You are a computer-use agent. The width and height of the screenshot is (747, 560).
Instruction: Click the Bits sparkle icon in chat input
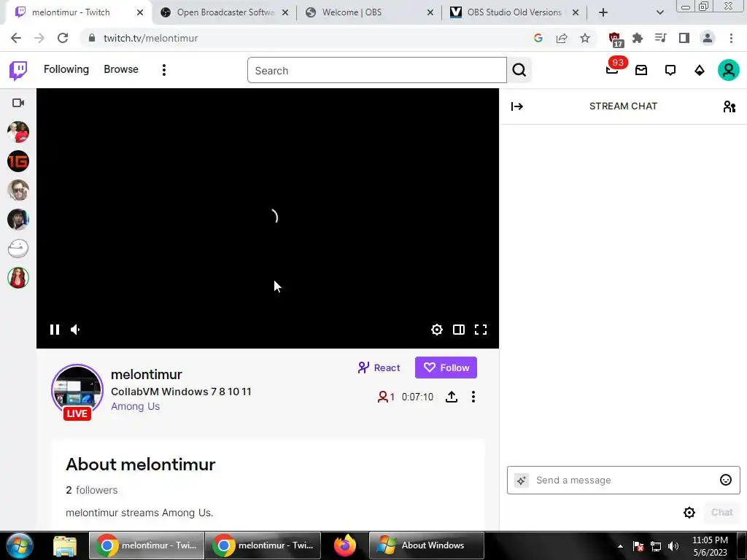pos(521,481)
